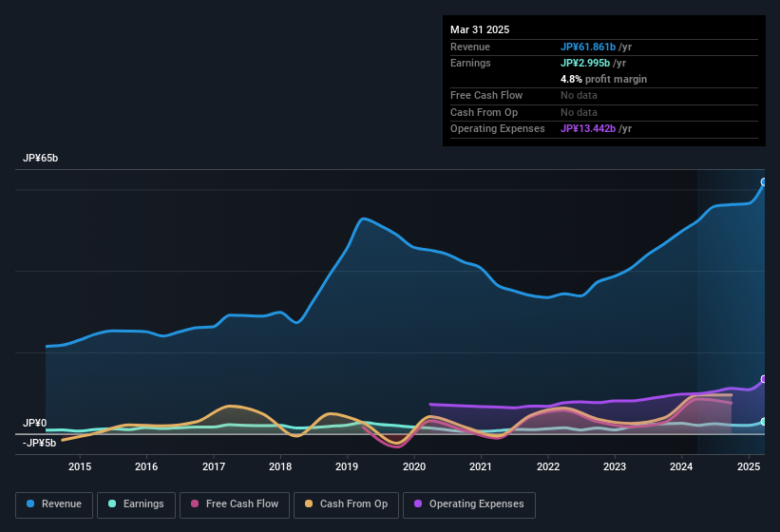780x532 pixels.
Task: Click the 4.8% profit margin text
Action: tap(604, 79)
